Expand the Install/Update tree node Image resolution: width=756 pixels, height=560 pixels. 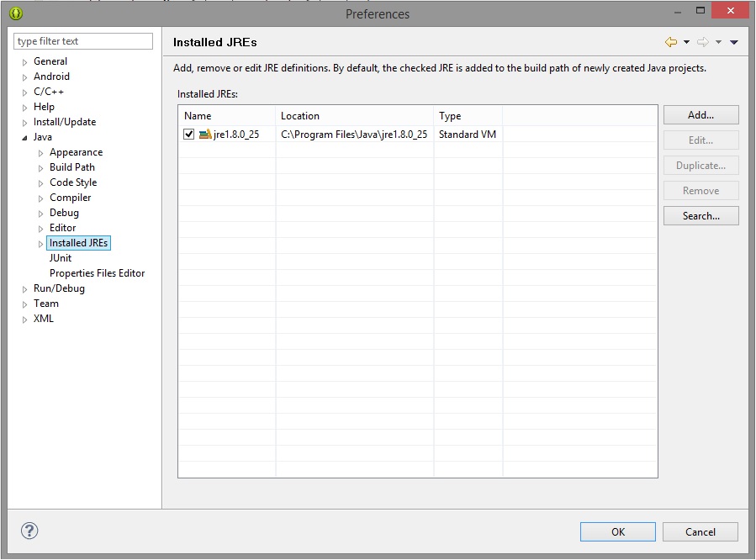click(x=24, y=123)
